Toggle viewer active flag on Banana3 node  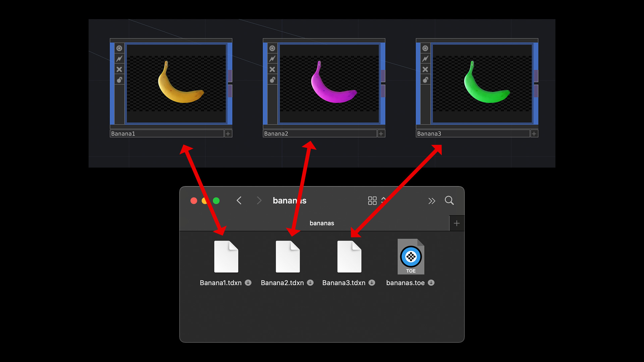pyautogui.click(x=425, y=48)
